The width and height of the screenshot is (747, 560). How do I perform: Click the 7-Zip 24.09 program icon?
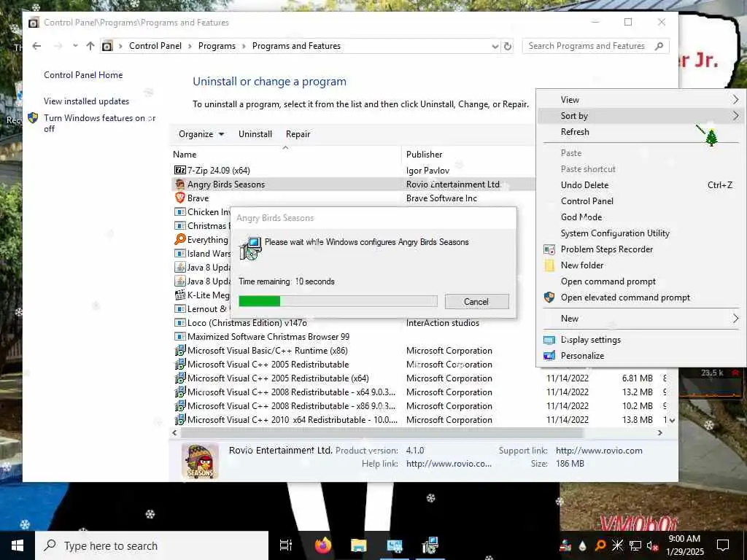(x=179, y=170)
